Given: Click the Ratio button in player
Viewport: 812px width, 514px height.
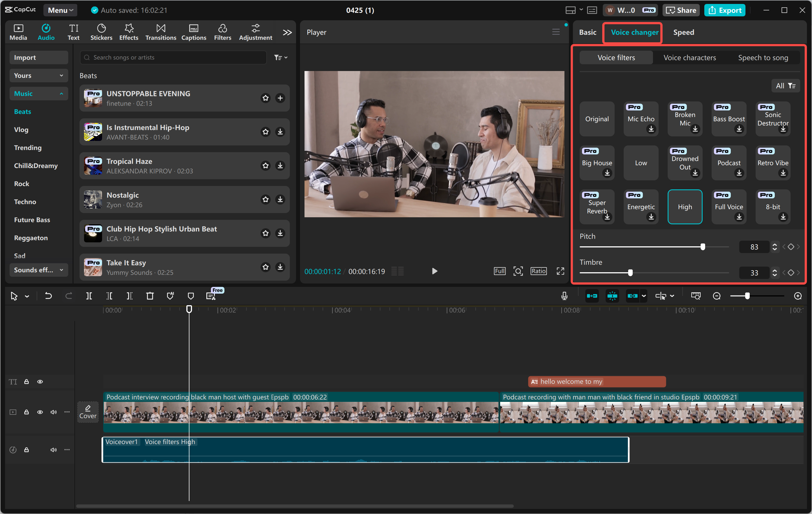Looking at the screenshot, I should click(538, 271).
